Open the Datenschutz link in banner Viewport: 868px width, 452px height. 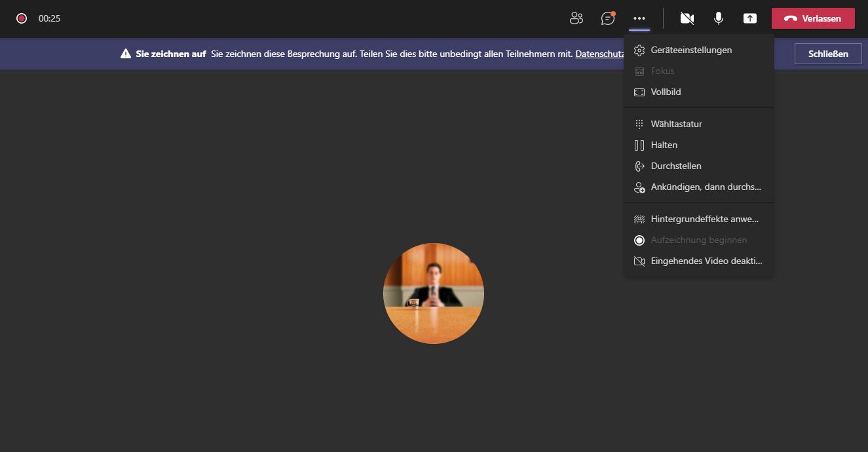click(x=599, y=54)
